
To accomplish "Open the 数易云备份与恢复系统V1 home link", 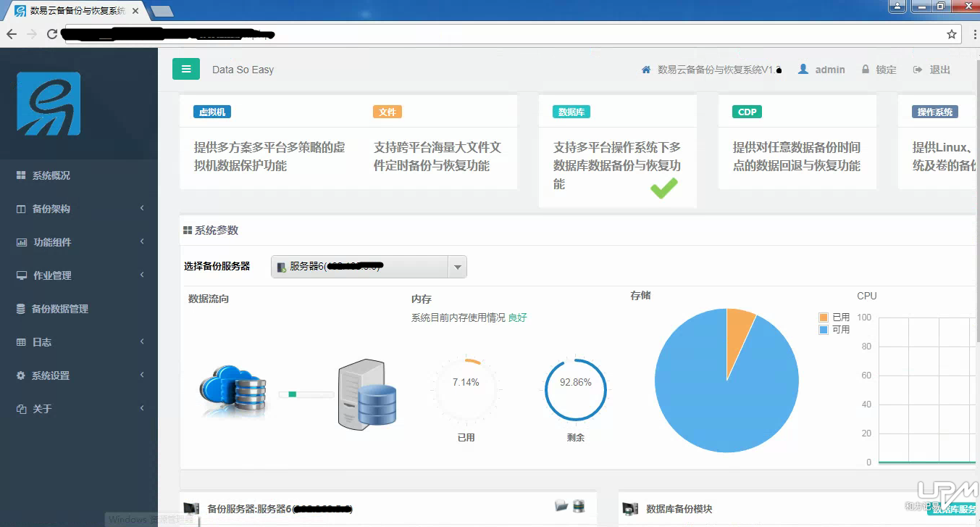I will pos(719,70).
